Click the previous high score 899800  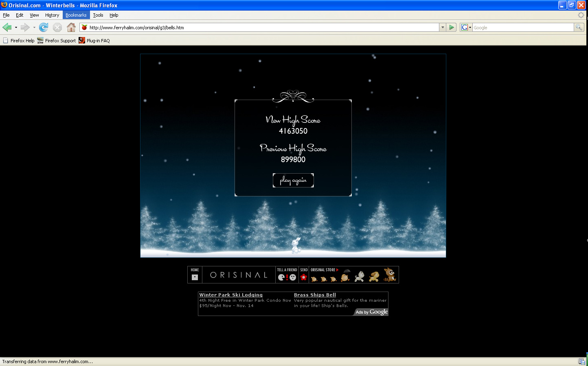[x=293, y=159]
